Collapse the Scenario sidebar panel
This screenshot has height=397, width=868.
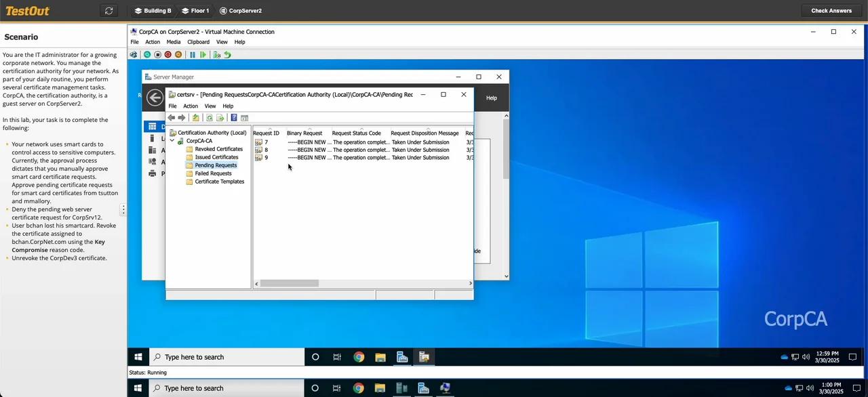[123, 211]
